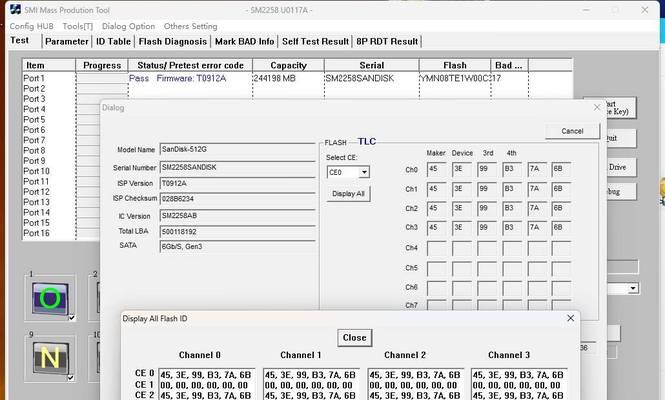Click the ISP Checksum field 028B6234
Viewport: 665px width, 400px height.
237,199
